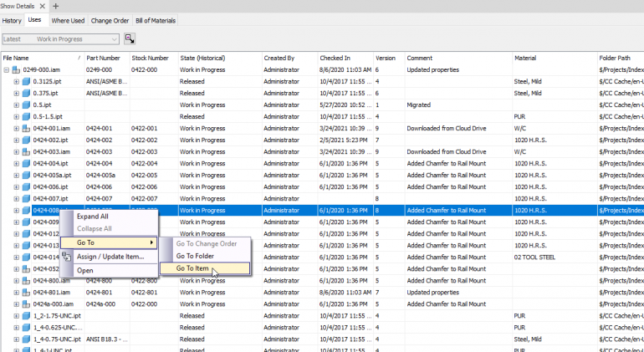This screenshot has width=644, height=352.
Task: Click the part icon of 1_2-1.75-UNC.ipt
Action: (x=26, y=316)
